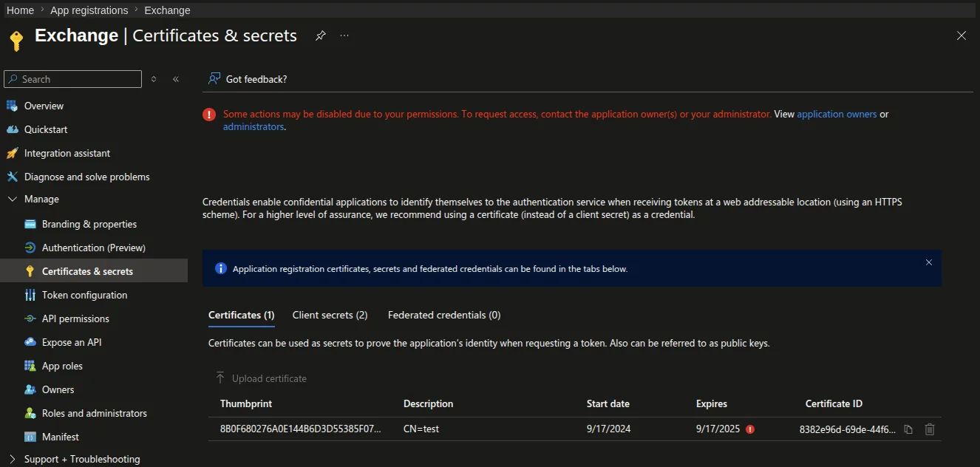
Task: Click the Expose an API cloud icon
Action: (30, 342)
